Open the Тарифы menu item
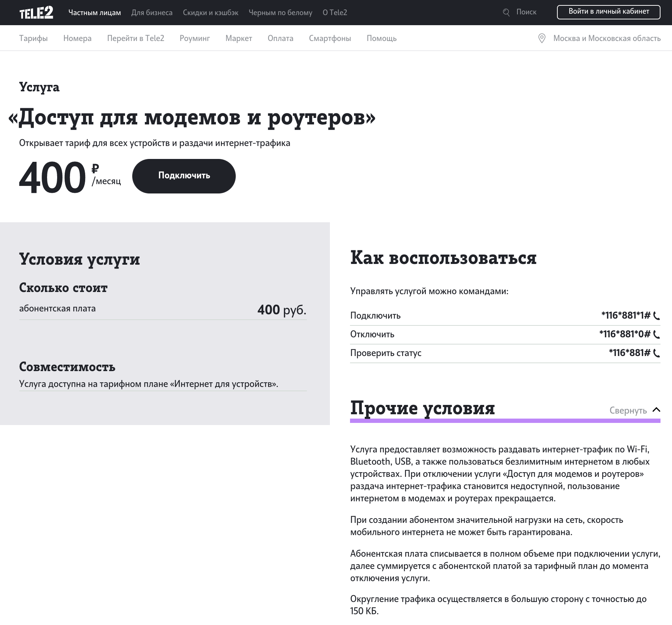 pyautogui.click(x=33, y=38)
